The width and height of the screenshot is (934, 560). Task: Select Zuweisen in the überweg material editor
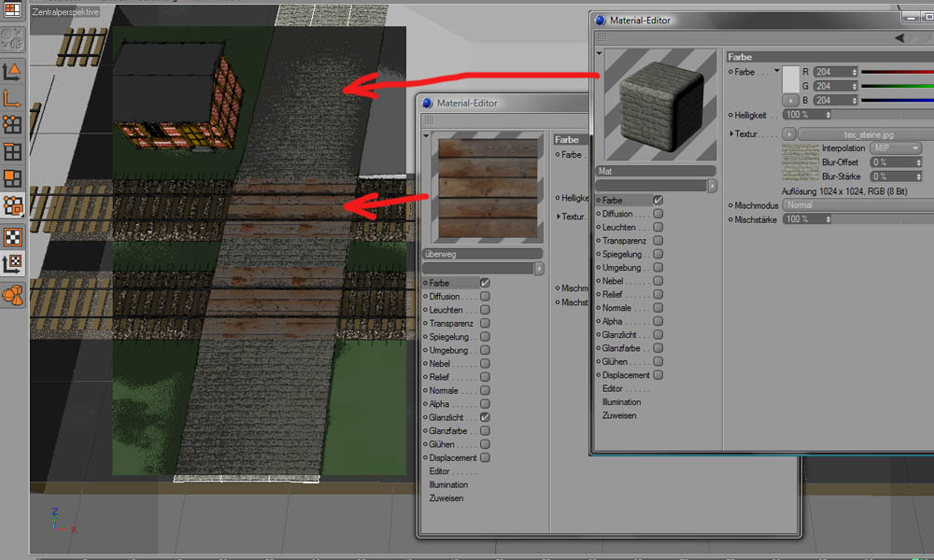coord(446,498)
